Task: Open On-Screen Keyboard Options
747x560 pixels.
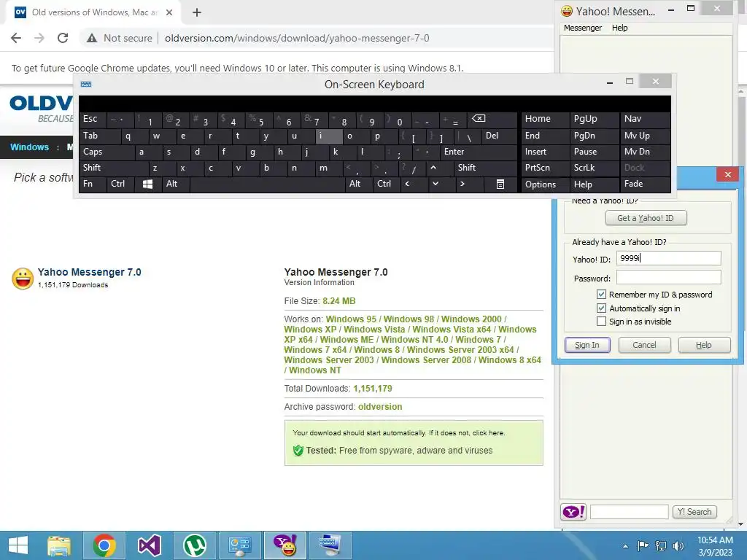Action: coord(545,184)
